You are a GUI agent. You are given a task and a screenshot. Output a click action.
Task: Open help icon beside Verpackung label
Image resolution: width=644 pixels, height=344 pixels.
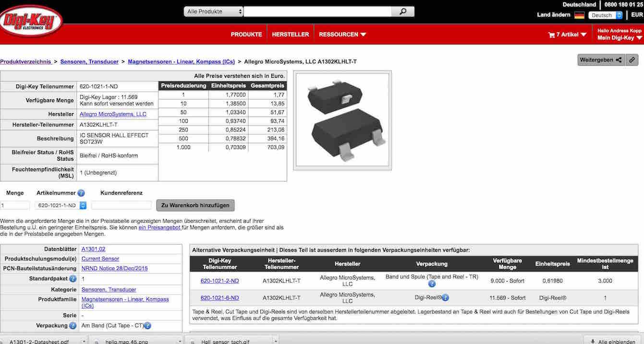73,326
